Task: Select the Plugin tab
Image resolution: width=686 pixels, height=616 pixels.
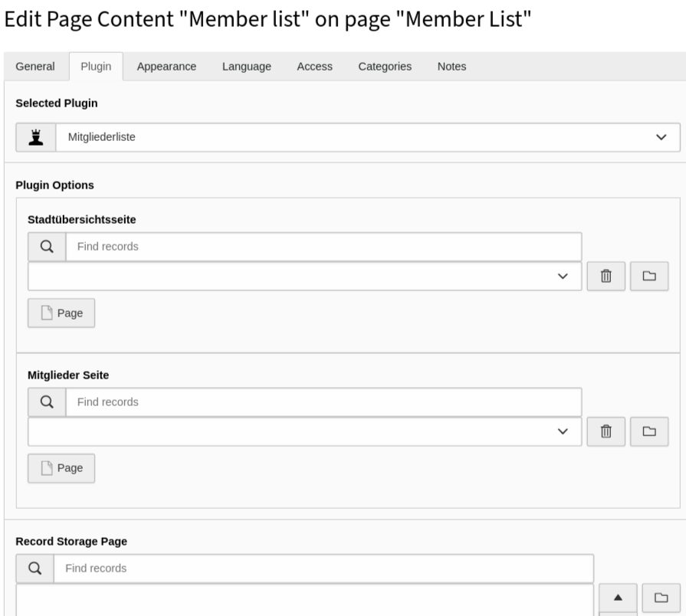Action: coord(96,67)
